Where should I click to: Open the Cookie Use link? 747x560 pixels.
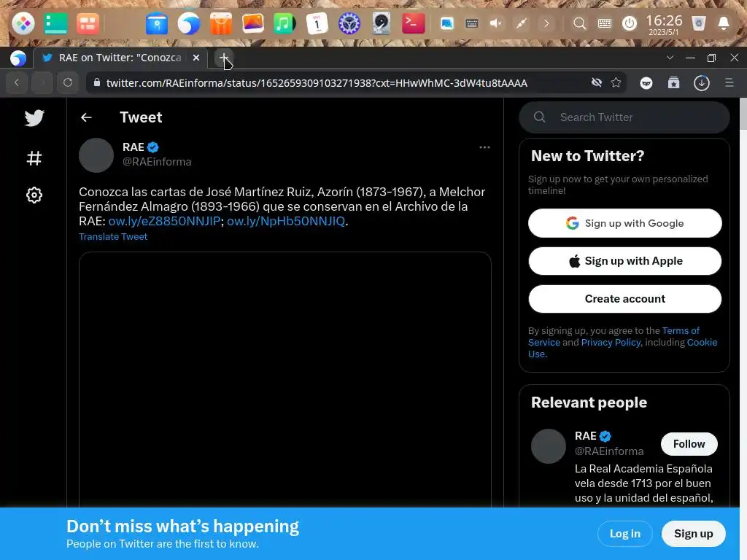point(702,343)
